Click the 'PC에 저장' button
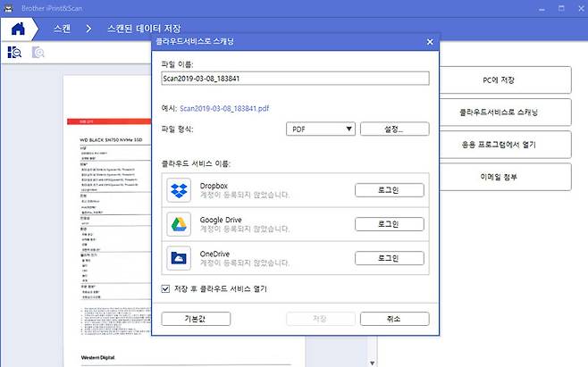Screen dimensions: 588x367 [505, 80]
